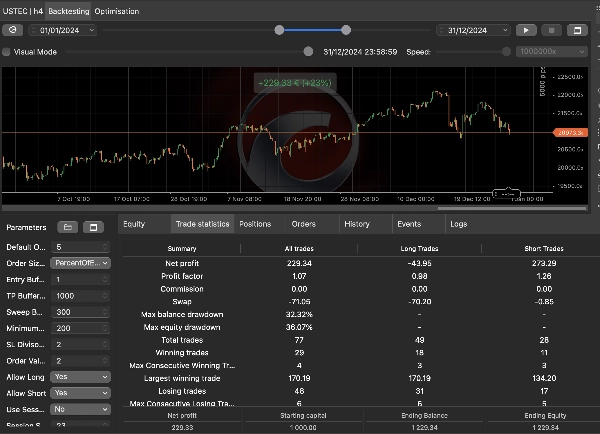Click the green profit label +229.33 € (+23%)

click(x=295, y=83)
